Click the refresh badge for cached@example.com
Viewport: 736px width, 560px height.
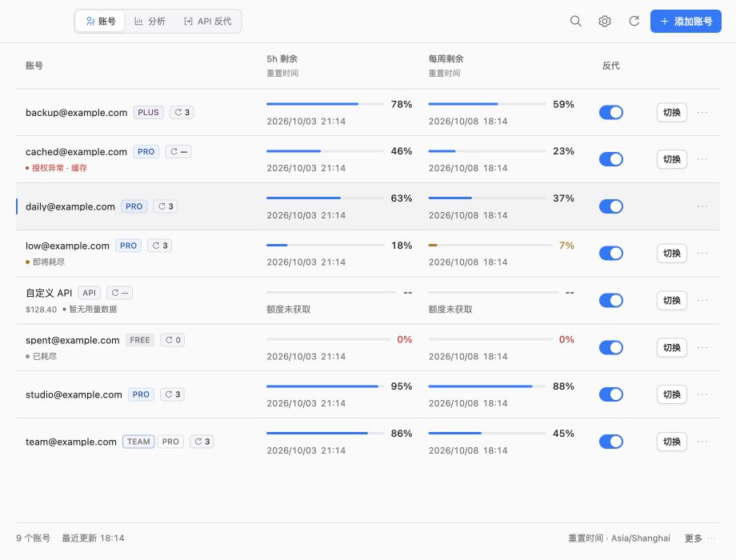click(x=178, y=152)
